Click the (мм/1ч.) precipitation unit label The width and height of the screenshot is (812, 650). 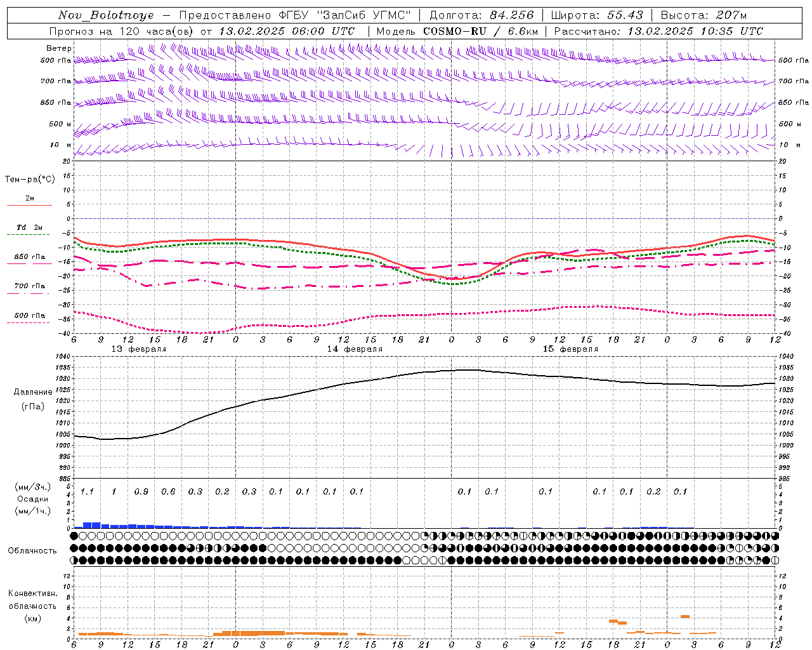coord(33,511)
